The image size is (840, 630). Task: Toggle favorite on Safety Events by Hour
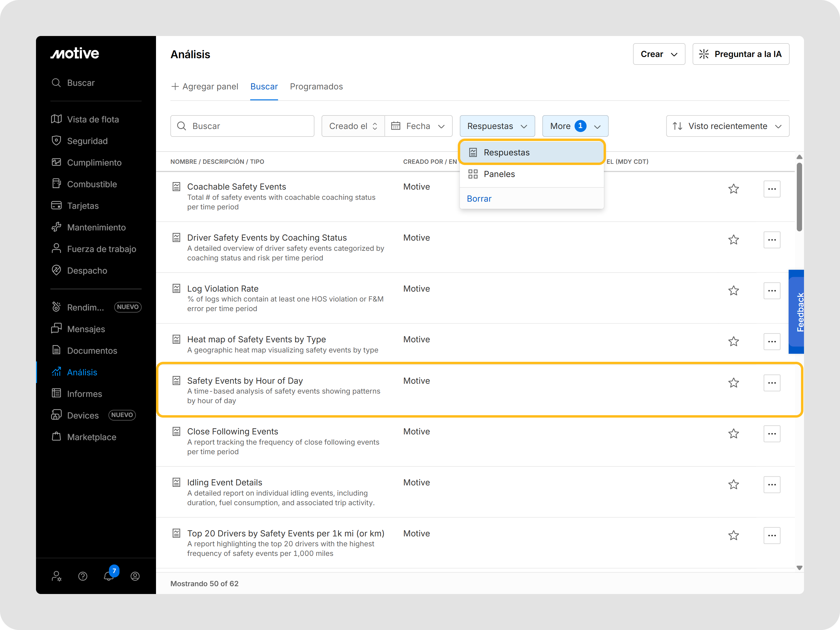733,382
